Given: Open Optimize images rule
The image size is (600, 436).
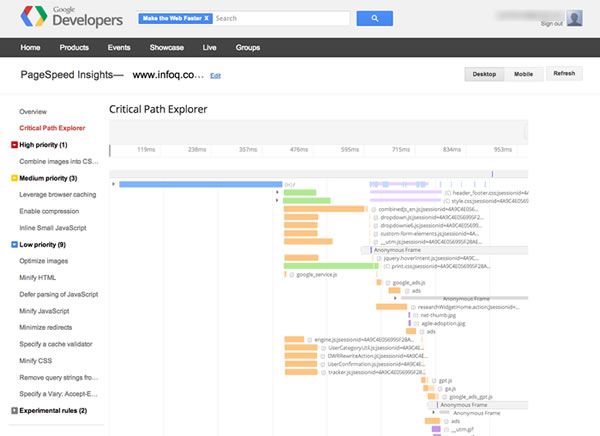Looking at the screenshot, I should (44, 261).
